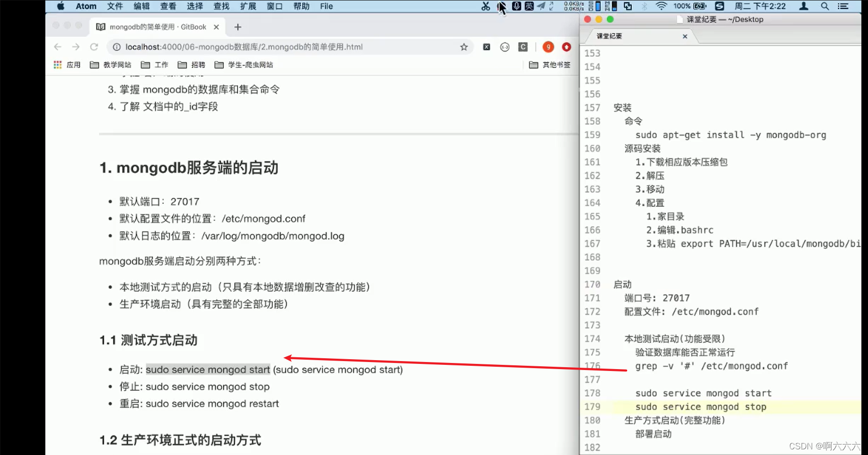Click the site information icon in address bar
868x455 pixels.
pyautogui.click(x=116, y=47)
